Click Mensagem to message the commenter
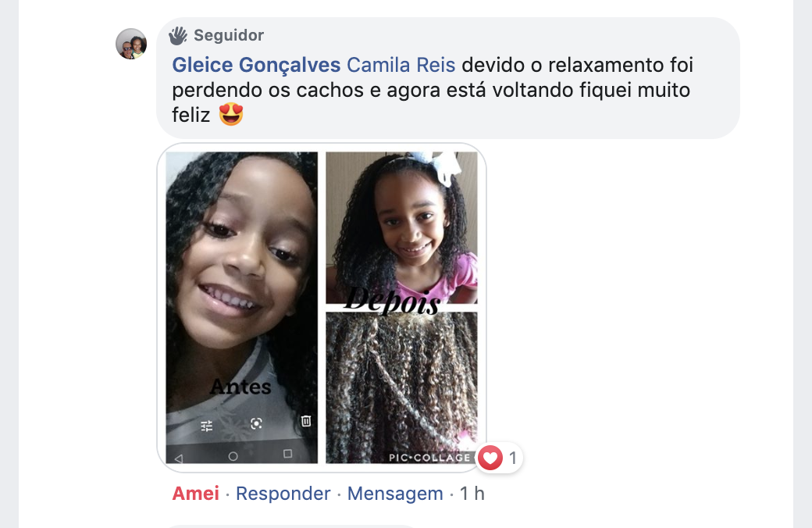Image resolution: width=812 pixels, height=528 pixels. [395, 494]
